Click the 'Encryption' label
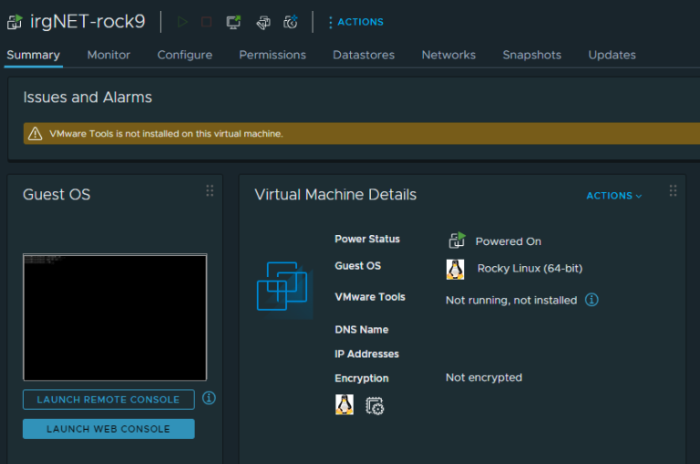Image resolution: width=700 pixels, height=464 pixels. click(362, 378)
